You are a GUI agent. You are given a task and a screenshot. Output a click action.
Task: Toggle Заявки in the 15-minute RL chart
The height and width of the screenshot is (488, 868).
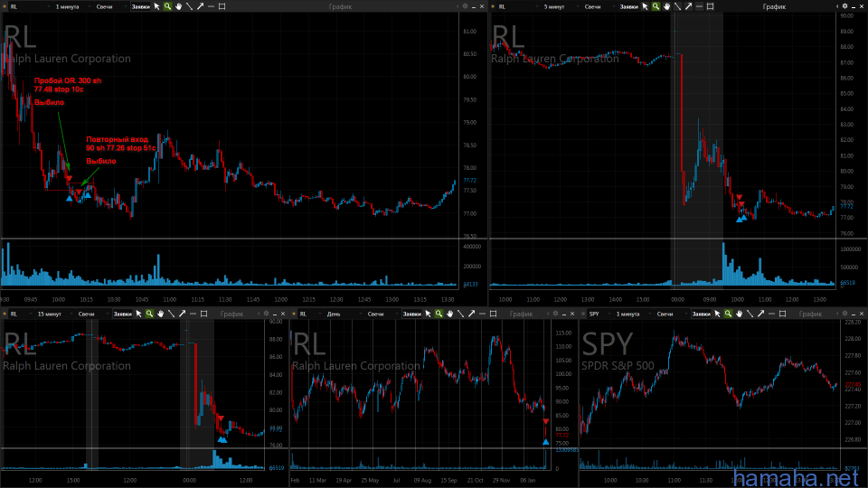[x=122, y=314]
